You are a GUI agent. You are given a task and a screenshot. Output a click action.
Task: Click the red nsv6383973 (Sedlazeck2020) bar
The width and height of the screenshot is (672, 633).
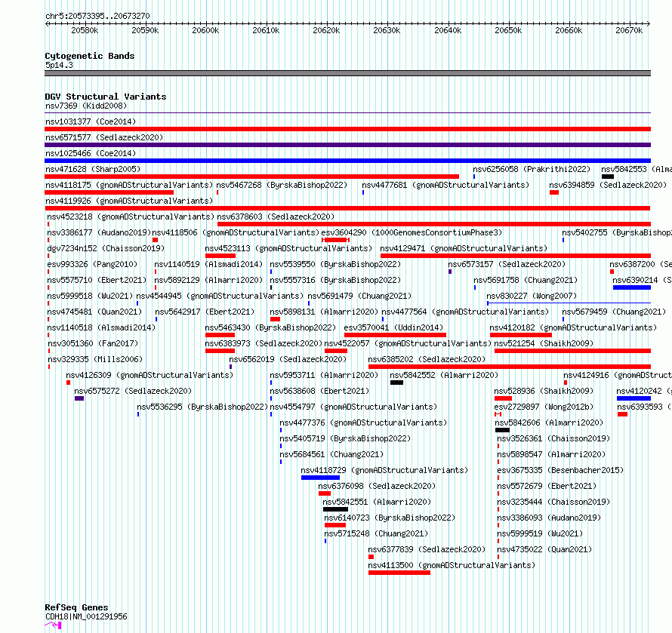coord(220,351)
